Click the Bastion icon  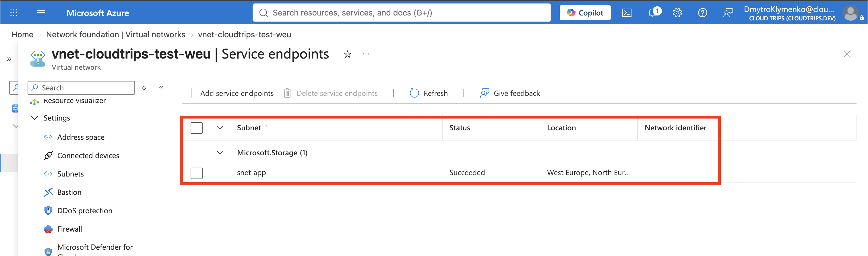(x=48, y=192)
